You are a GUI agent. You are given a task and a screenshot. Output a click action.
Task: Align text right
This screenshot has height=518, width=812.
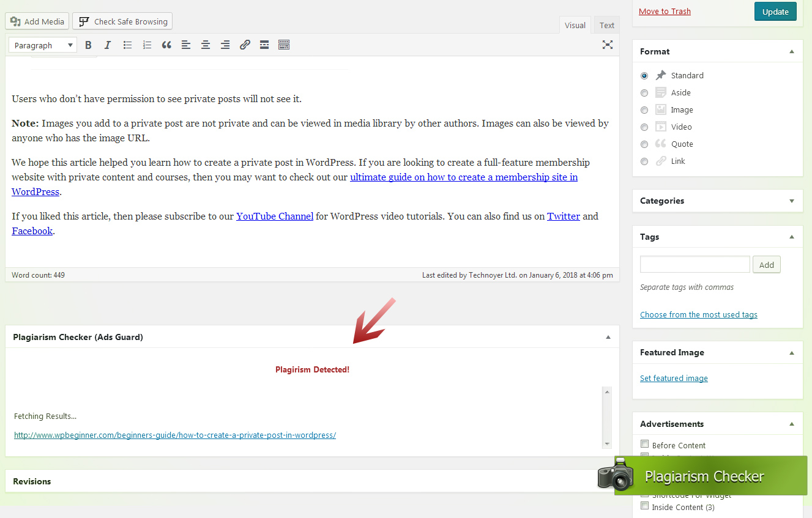[225, 45]
